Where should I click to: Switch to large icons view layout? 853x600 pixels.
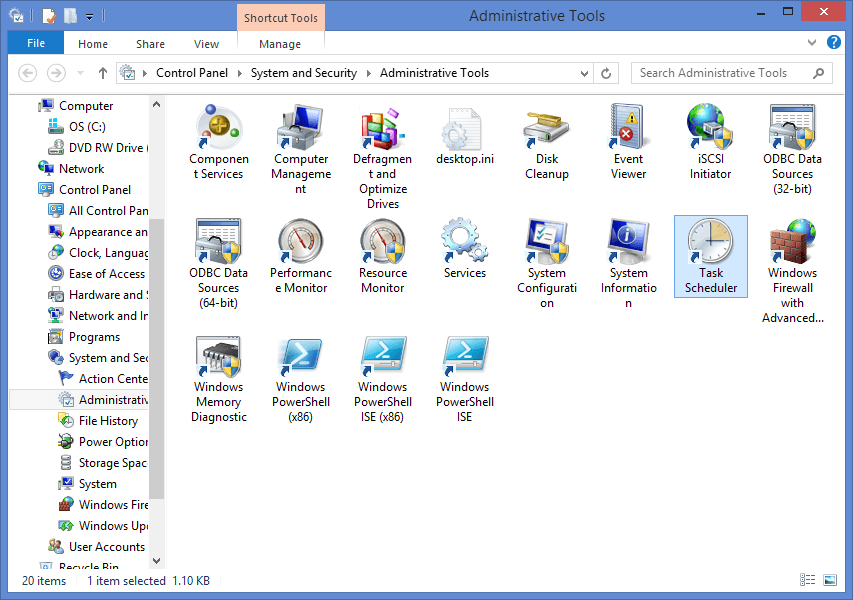830,580
